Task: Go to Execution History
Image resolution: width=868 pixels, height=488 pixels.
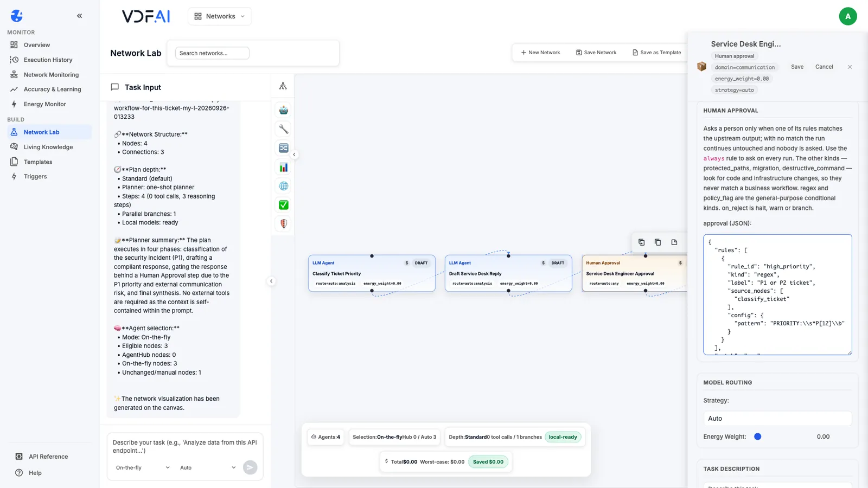Action: [48, 60]
